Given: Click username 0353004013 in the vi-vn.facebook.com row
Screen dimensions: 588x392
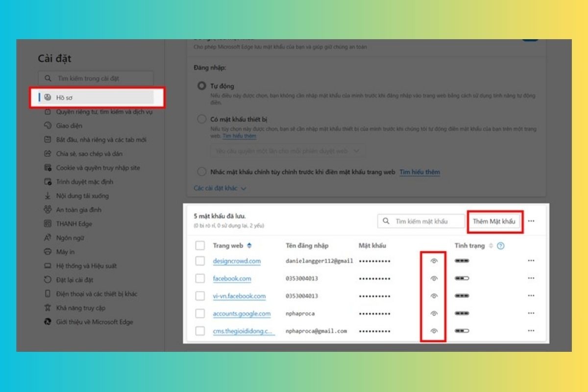Looking at the screenshot, I should click(x=302, y=296).
